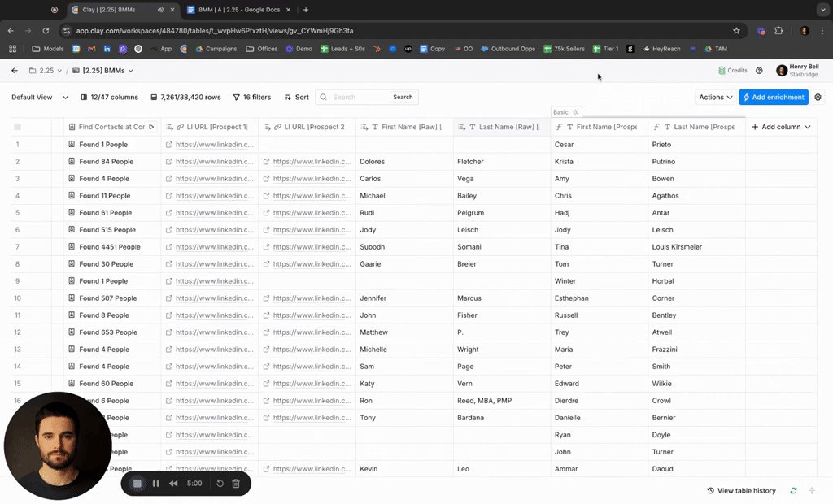Open the help question mark icon
This screenshot has width=833, height=504.
[759, 71]
